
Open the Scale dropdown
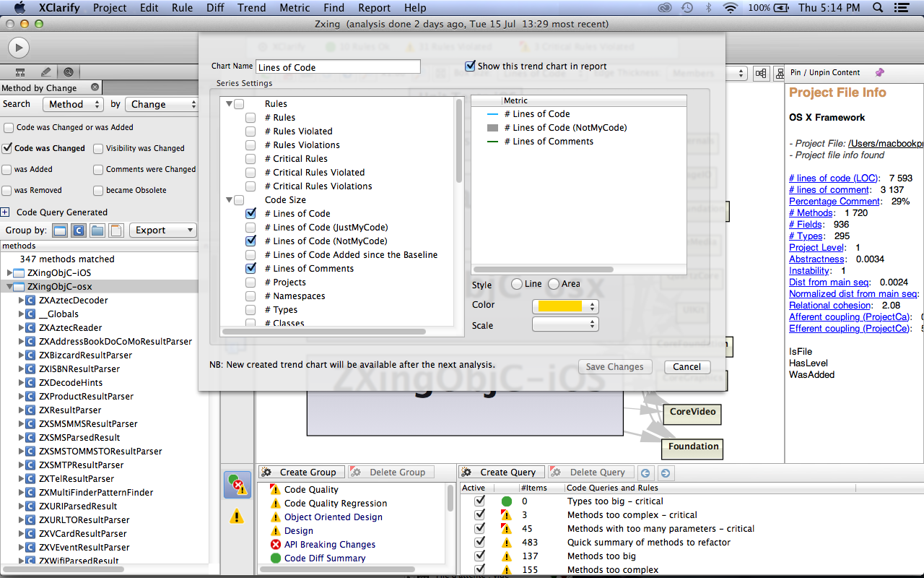(x=565, y=325)
